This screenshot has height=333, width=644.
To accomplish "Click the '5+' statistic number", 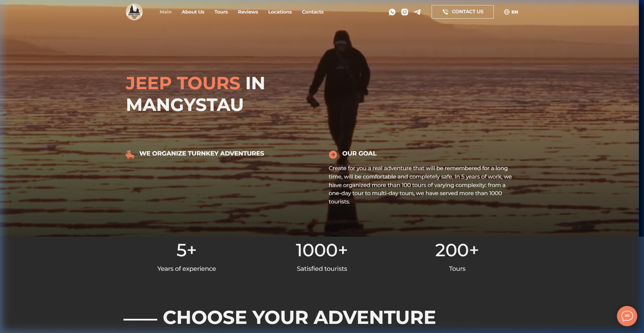I will (x=186, y=251).
